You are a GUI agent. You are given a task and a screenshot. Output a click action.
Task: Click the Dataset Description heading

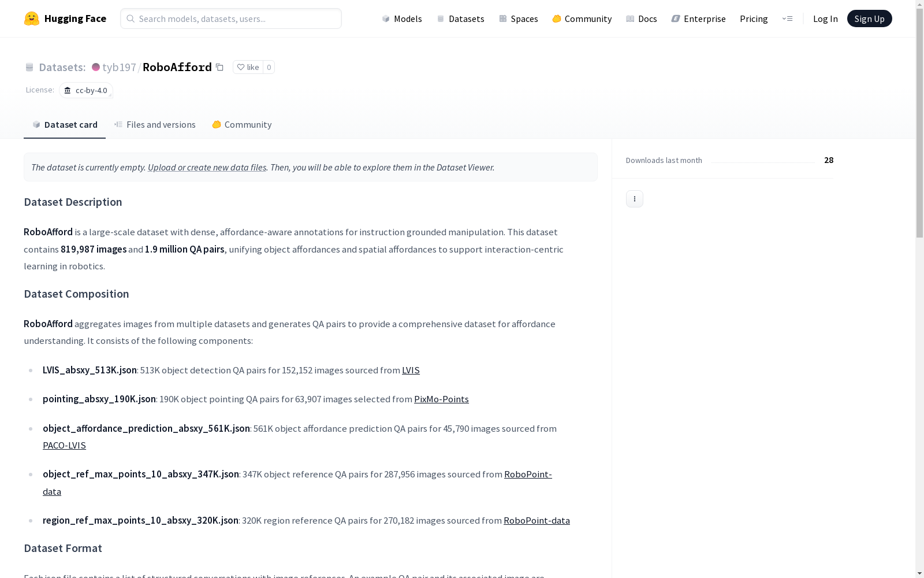(73, 202)
